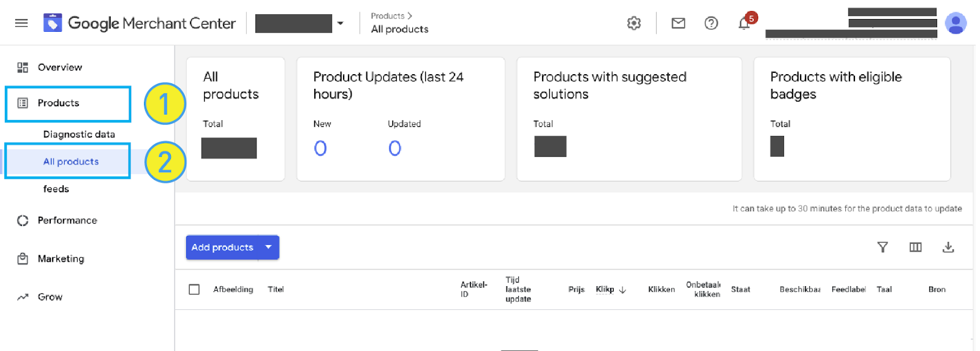
Task: Expand the account selector dropdown
Action: pos(341,24)
